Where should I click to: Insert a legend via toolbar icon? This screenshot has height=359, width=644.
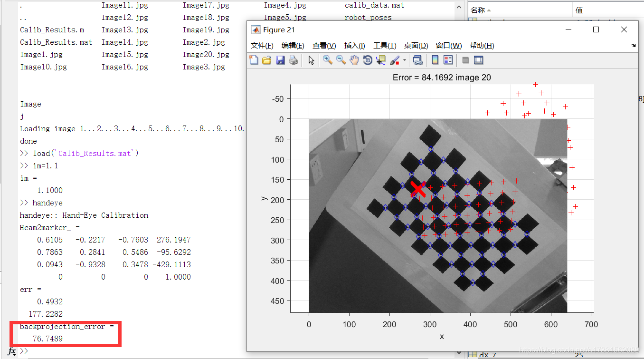(x=448, y=60)
